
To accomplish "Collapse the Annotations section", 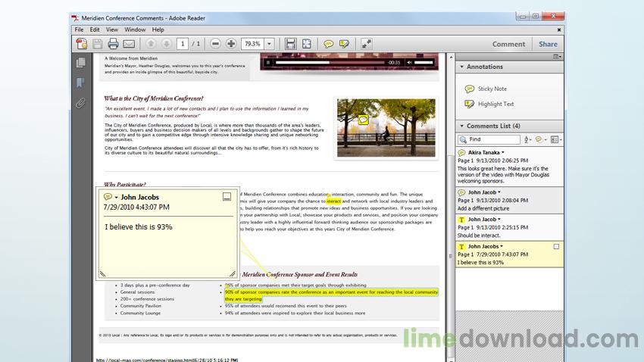I will coord(461,67).
